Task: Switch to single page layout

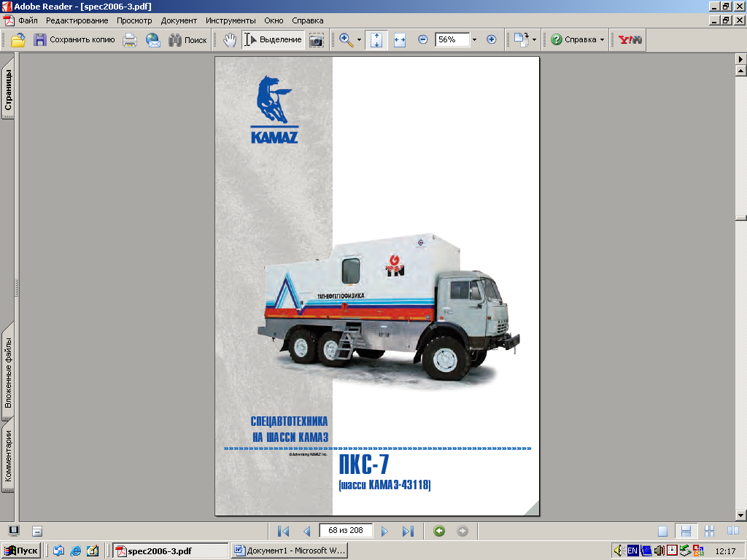Action: point(662,531)
